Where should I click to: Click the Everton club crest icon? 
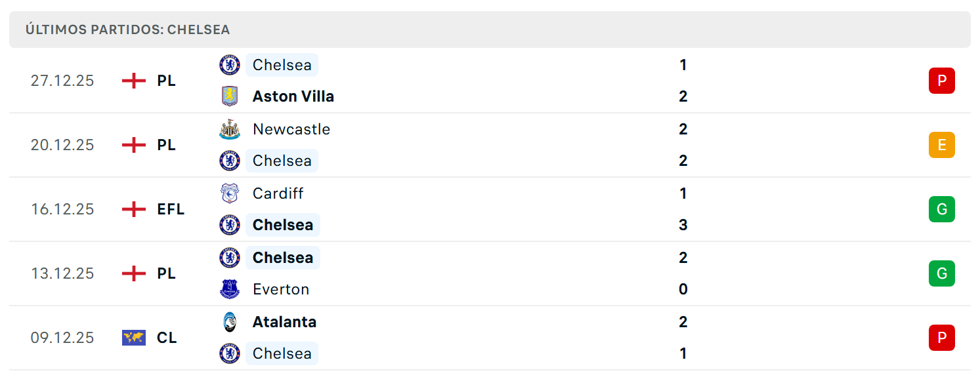coord(230,289)
